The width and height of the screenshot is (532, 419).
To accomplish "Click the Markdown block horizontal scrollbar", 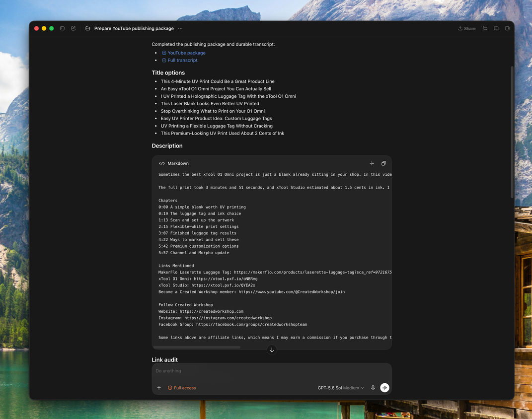I will click(196, 347).
